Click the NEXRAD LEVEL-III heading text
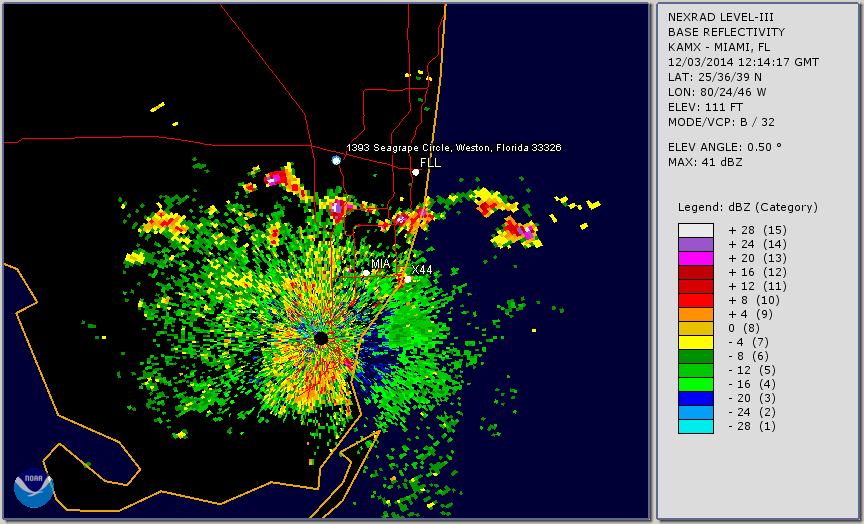The image size is (864, 524). point(723,17)
